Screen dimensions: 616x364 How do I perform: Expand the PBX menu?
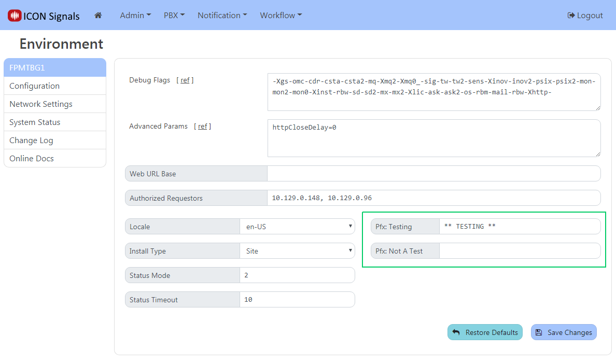pyautogui.click(x=174, y=16)
